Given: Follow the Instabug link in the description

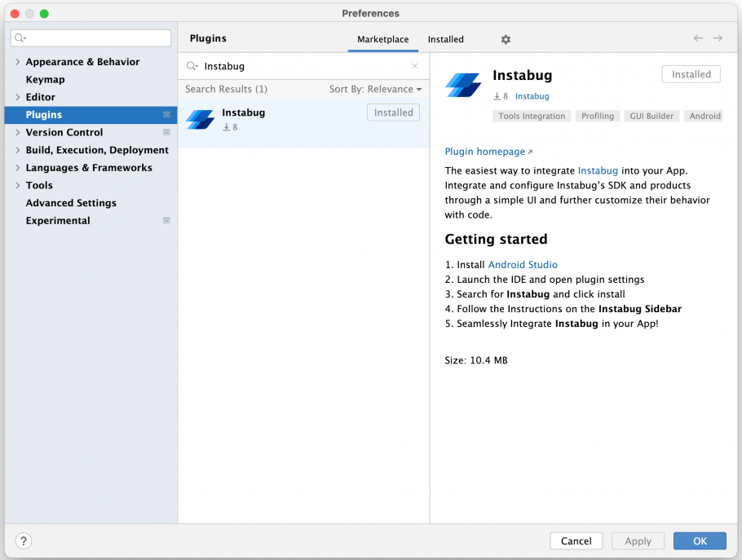Looking at the screenshot, I should pyautogui.click(x=598, y=170).
